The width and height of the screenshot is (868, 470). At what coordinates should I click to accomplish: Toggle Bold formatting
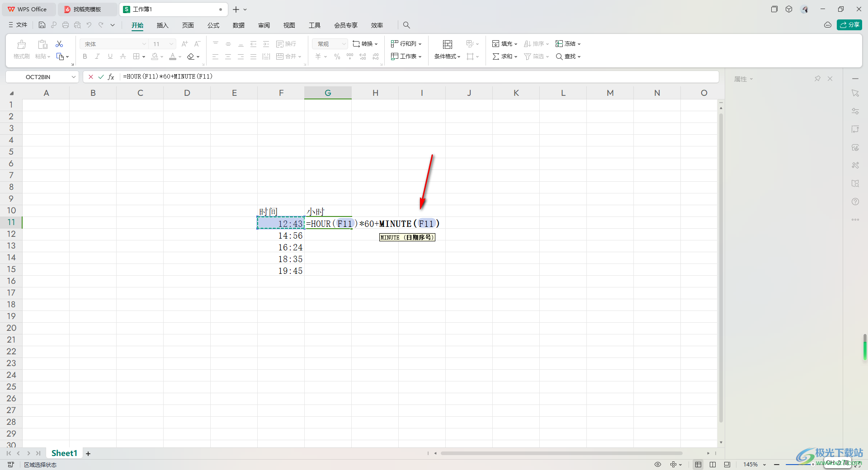click(x=85, y=56)
